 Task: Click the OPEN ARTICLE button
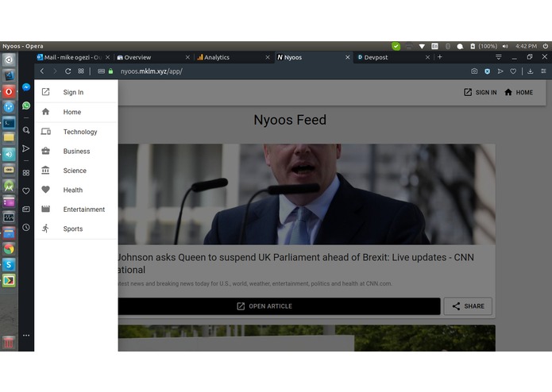(279, 306)
